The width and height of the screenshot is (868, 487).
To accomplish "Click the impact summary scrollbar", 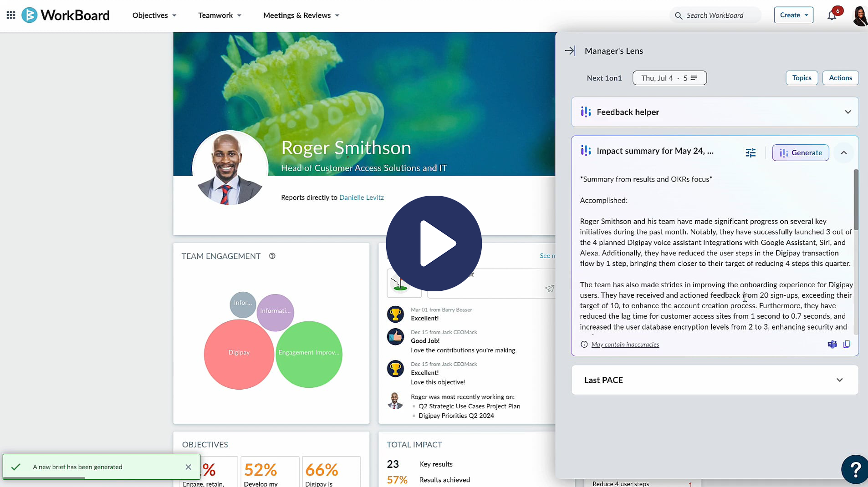I will [x=856, y=200].
